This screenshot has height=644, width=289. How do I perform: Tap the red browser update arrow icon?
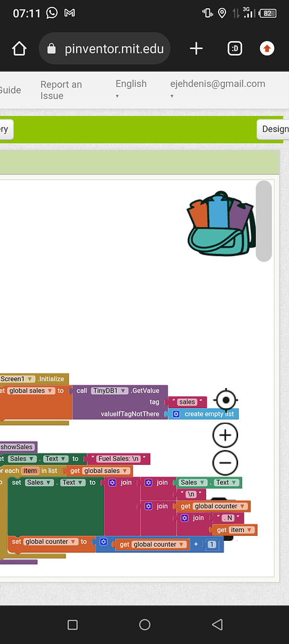click(x=267, y=49)
